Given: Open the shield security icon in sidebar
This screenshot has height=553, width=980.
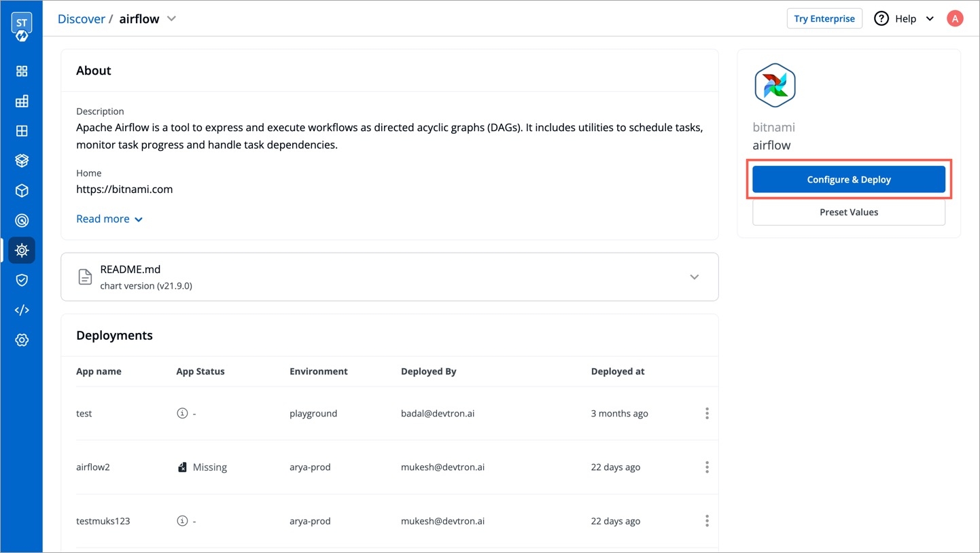Looking at the screenshot, I should click(22, 280).
